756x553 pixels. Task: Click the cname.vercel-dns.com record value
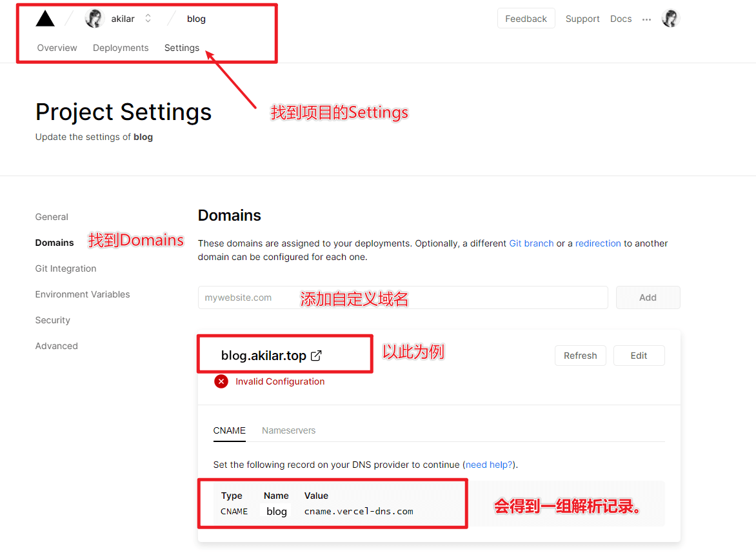coord(359,511)
